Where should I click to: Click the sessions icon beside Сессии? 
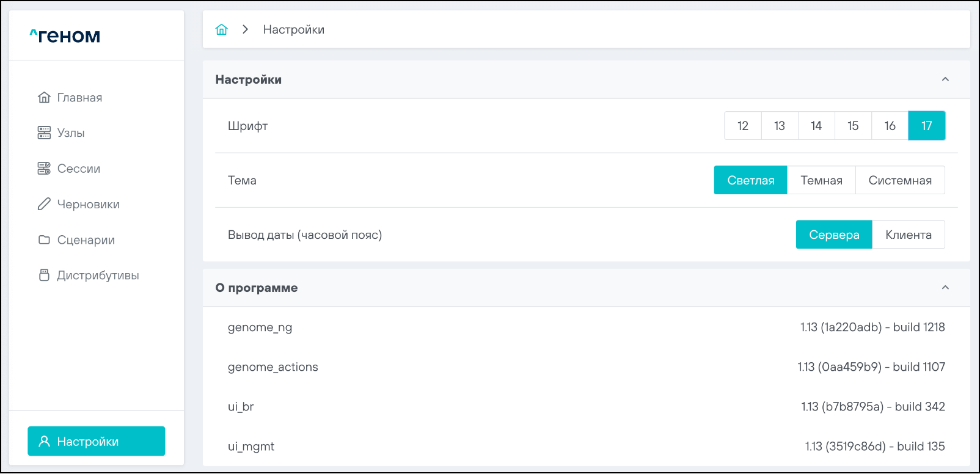tap(44, 169)
